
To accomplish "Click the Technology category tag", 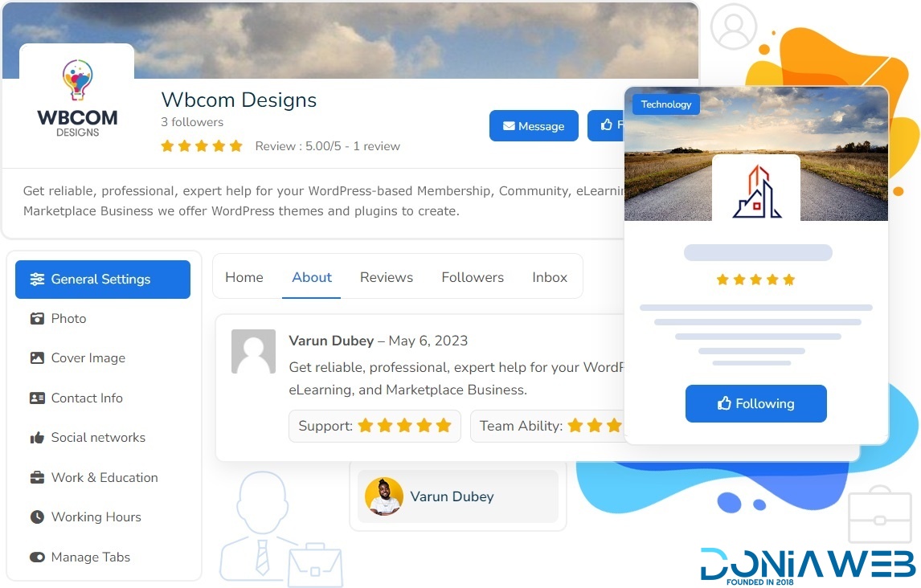I will 666,104.
